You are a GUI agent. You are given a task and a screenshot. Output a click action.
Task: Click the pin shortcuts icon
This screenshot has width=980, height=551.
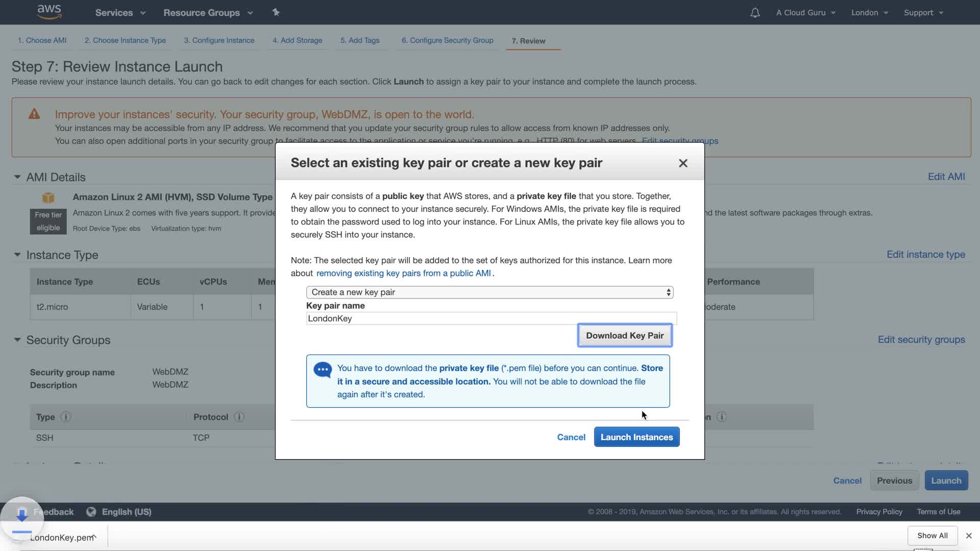(276, 12)
